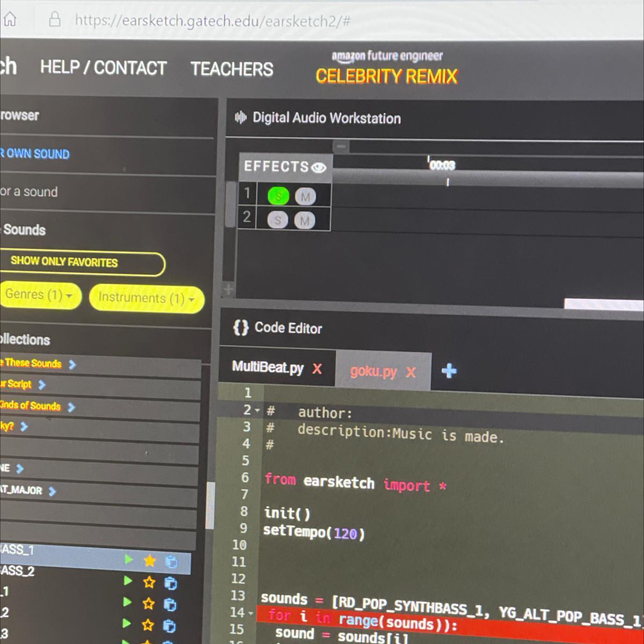Close the goku.py tab with its X
Viewport: 644px width, 644px height.
pos(411,372)
